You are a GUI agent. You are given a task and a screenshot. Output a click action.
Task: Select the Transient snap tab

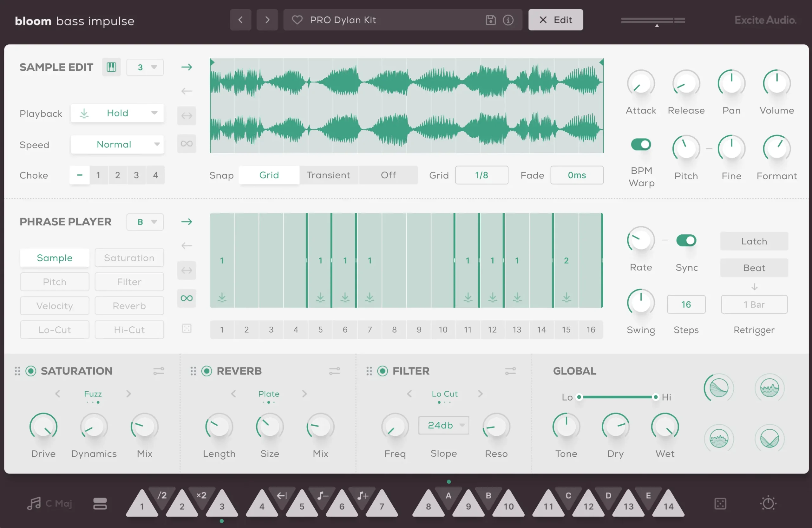328,175
